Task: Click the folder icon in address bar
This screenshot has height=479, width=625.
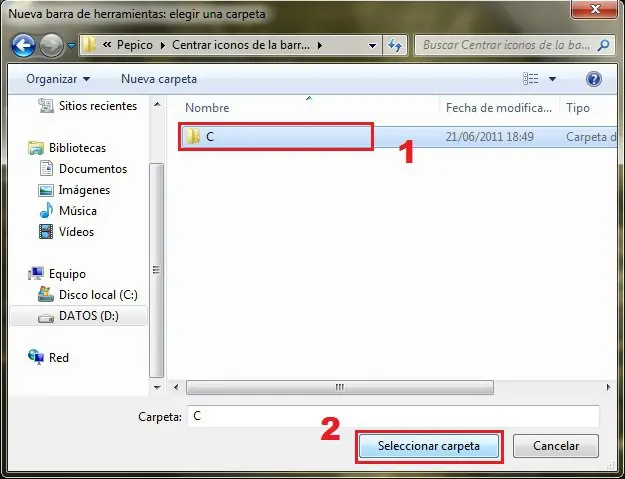Action: tap(89, 45)
